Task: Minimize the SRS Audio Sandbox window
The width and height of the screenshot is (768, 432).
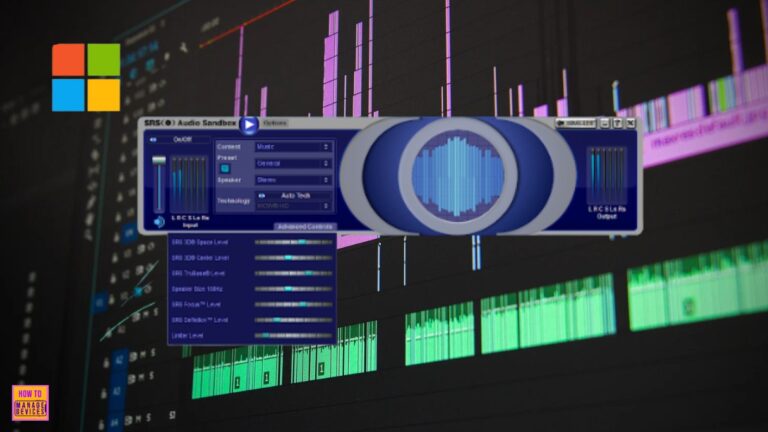Action: tap(605, 123)
